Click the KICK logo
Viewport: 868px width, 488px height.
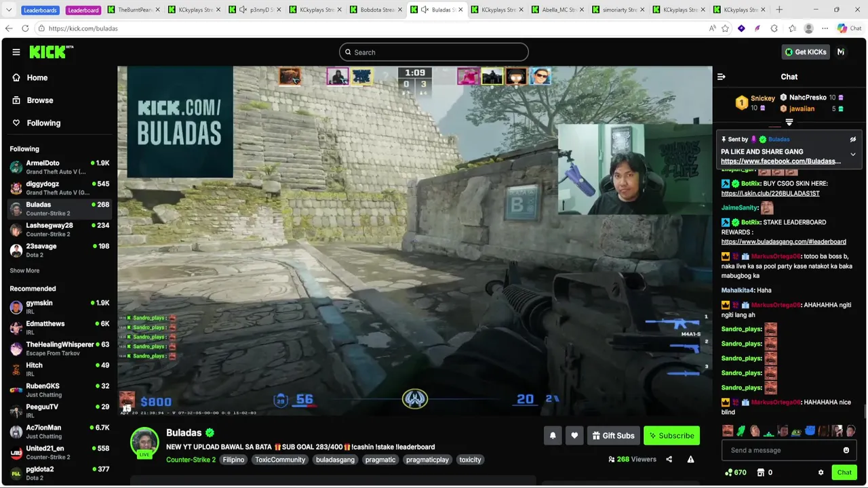pos(51,52)
